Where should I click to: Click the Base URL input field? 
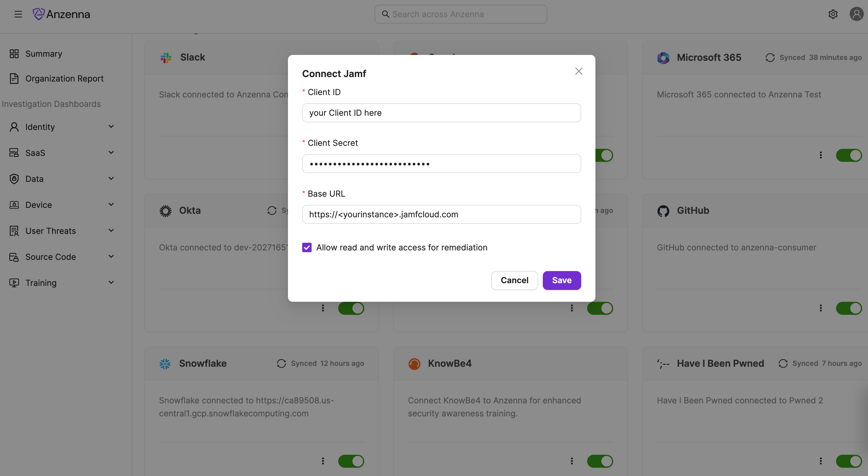pos(441,214)
